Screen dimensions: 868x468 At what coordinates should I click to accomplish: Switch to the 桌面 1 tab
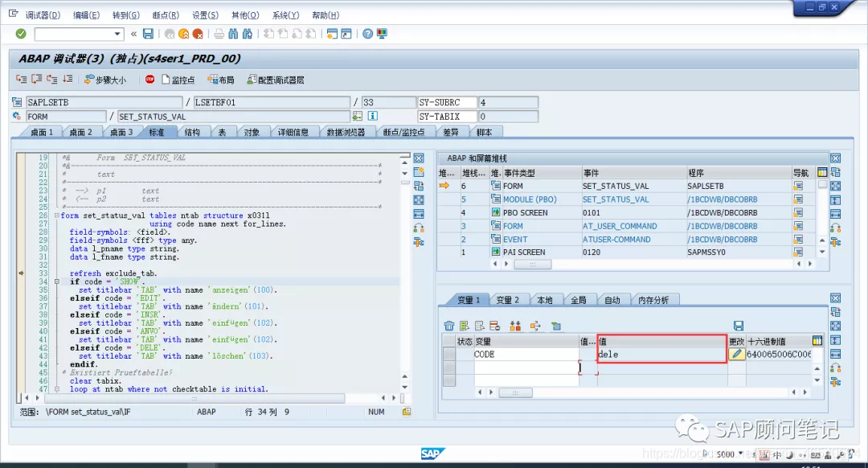pyautogui.click(x=41, y=132)
